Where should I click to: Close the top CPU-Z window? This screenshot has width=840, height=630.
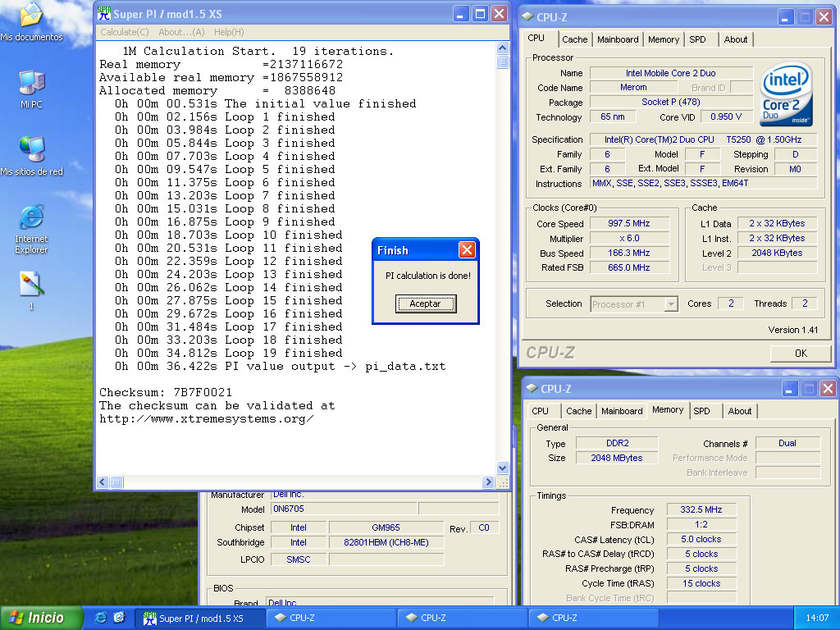(x=824, y=17)
